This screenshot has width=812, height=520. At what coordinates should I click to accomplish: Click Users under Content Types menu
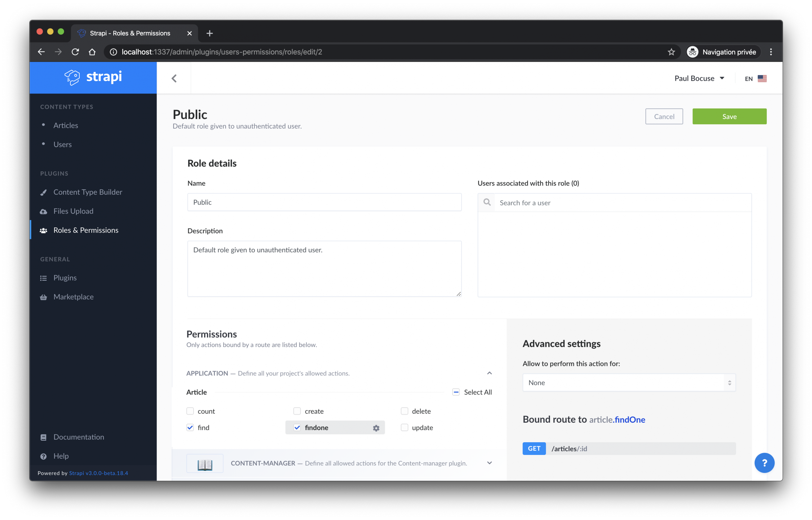pyautogui.click(x=63, y=144)
